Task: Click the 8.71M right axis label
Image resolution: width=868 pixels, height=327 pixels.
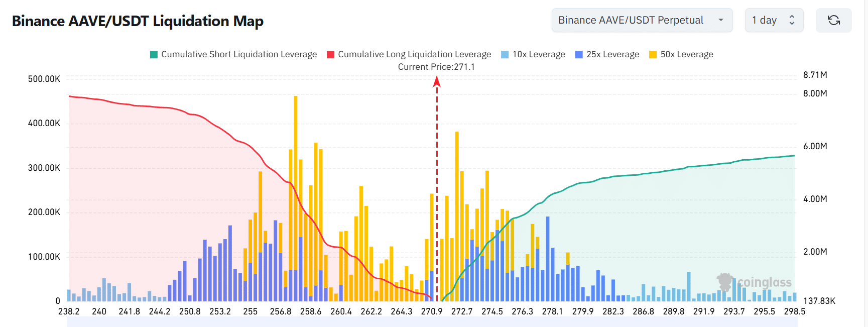Action: 815,75
